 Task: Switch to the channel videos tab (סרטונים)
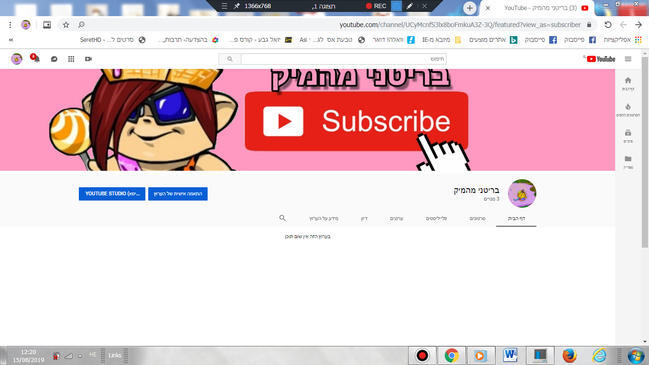[x=477, y=218]
